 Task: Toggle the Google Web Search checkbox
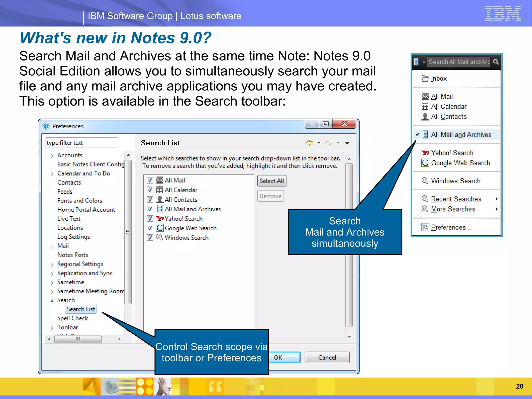tap(150, 228)
